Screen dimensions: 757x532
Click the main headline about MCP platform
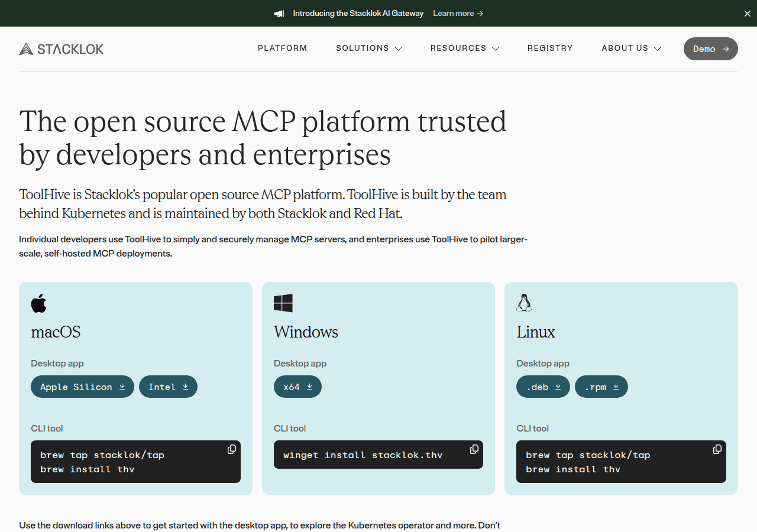(263, 138)
